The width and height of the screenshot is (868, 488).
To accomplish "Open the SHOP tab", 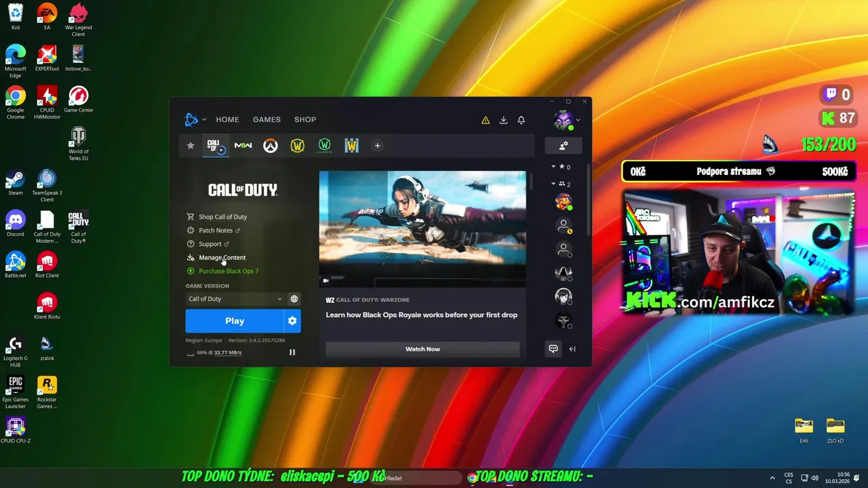I will pos(305,119).
